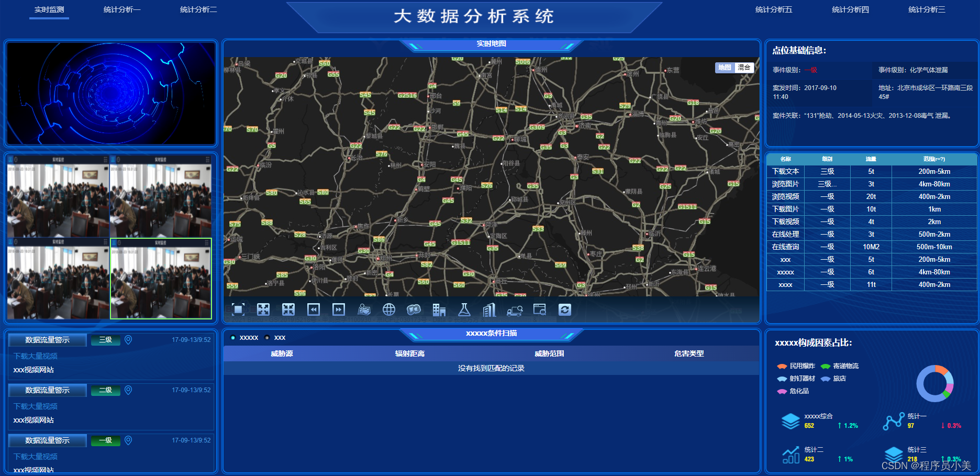Sort by the 威胁源 column header
980x476 pixels.
click(x=282, y=353)
